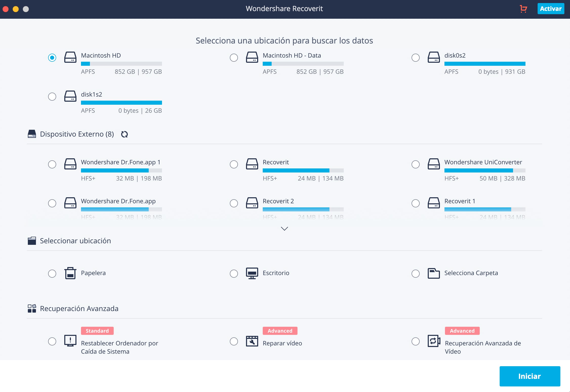This screenshot has height=392, width=570.
Task: Select the Papelera radio button
Action: point(52,274)
